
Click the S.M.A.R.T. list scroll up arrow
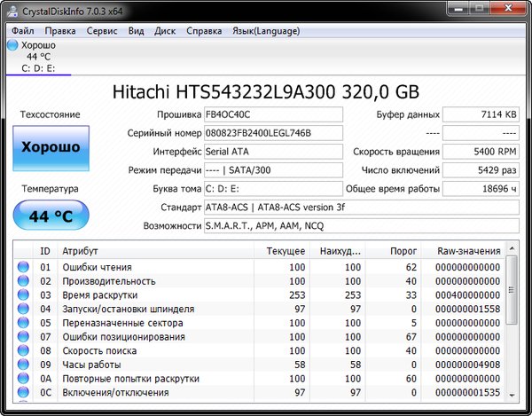pyautogui.click(x=512, y=248)
